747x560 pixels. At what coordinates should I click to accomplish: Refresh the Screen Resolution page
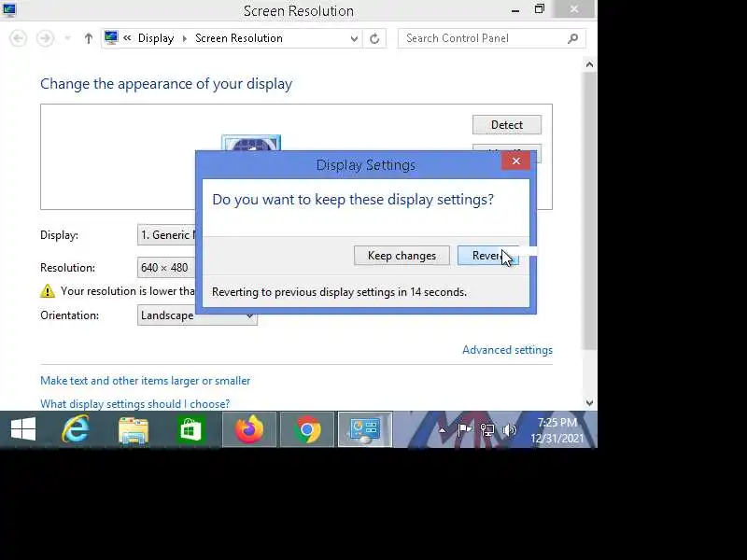click(374, 38)
